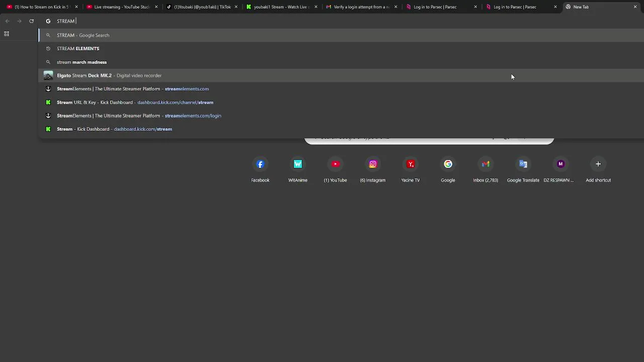The height and width of the screenshot is (362, 644).
Task: Open the dashboard.kick.com/stream suggestion
Action: [x=341, y=129]
